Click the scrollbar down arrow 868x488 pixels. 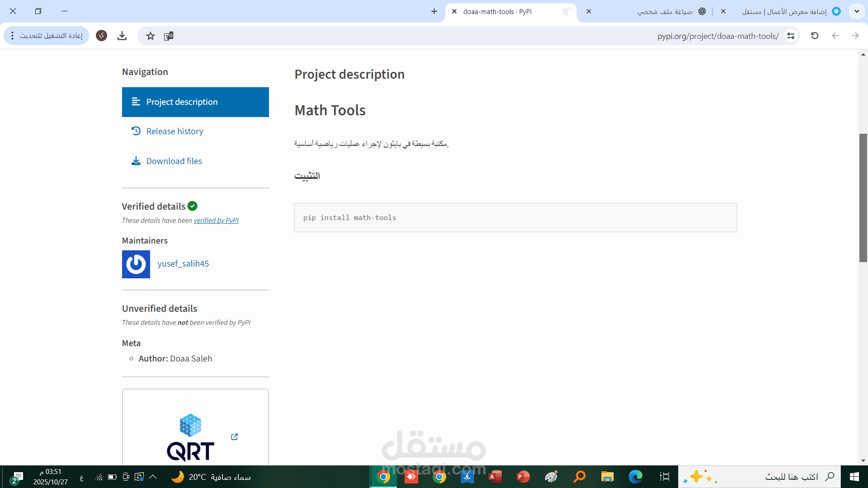click(x=863, y=460)
